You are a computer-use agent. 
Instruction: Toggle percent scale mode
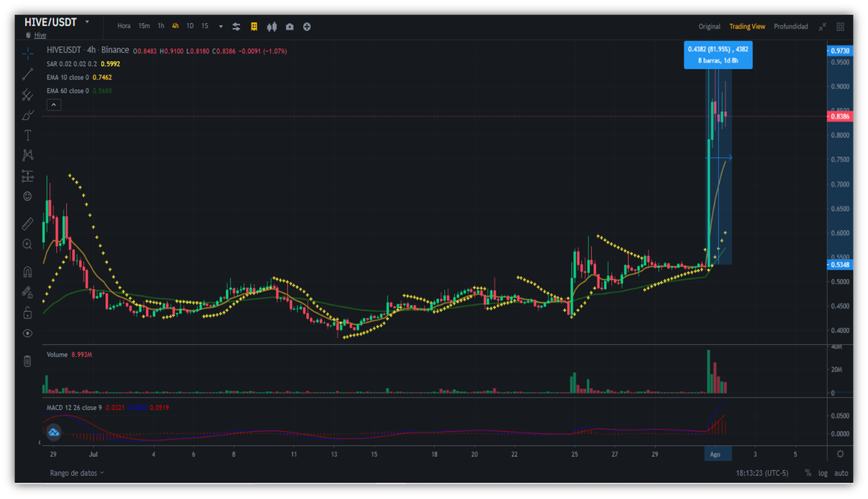coord(808,473)
